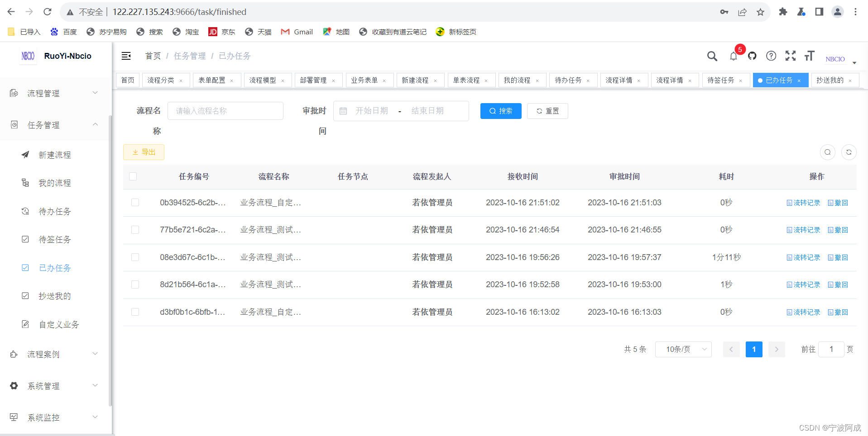The height and width of the screenshot is (436, 868).
Task: Reload the browser page
Action: [x=47, y=12]
